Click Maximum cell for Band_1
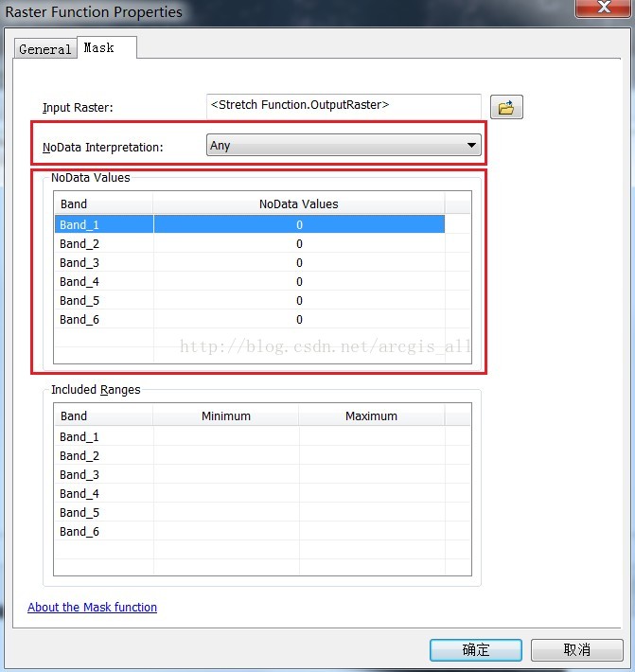The image size is (635, 672). pos(372,436)
